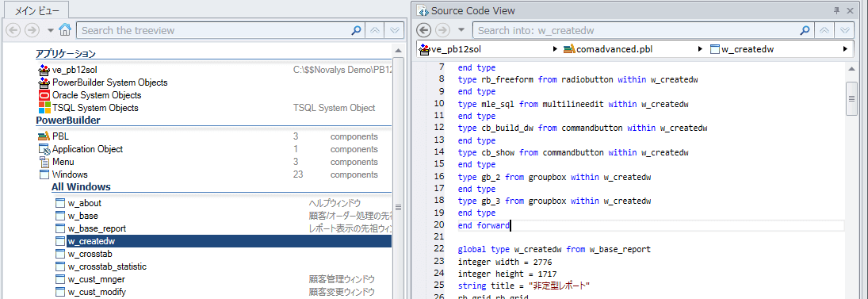Open Source Code View history dropdown
The image size is (868, 299).
click(461, 30)
